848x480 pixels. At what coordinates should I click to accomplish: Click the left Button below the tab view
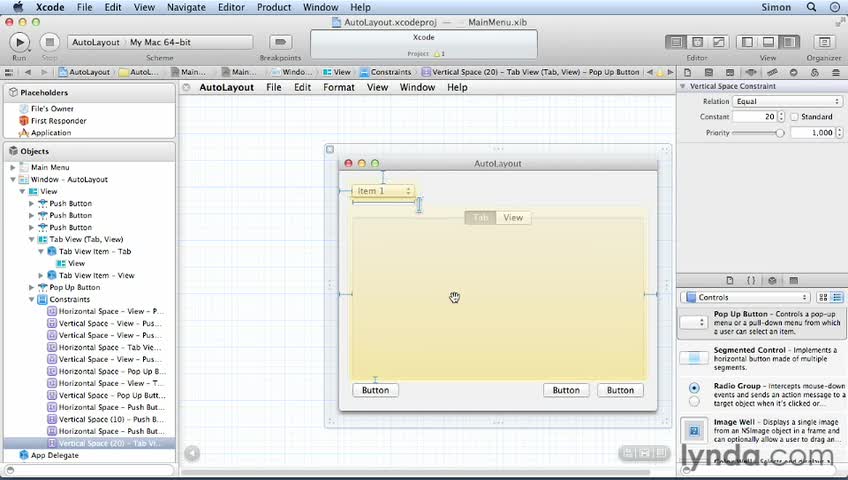pyautogui.click(x=375, y=390)
